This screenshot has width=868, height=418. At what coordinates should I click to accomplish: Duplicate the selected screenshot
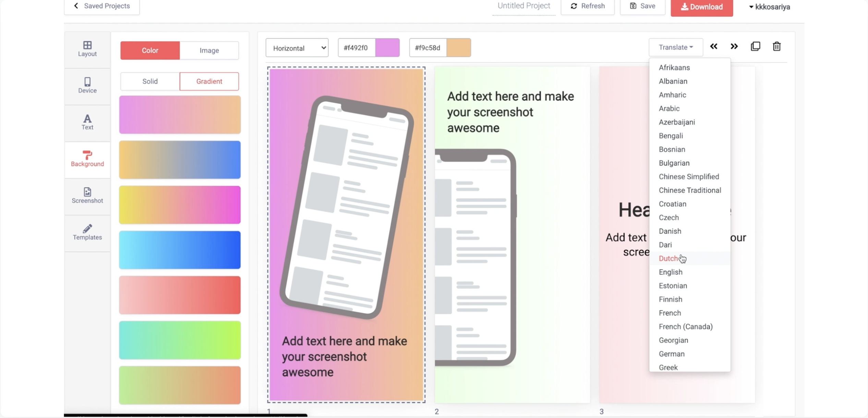755,47
